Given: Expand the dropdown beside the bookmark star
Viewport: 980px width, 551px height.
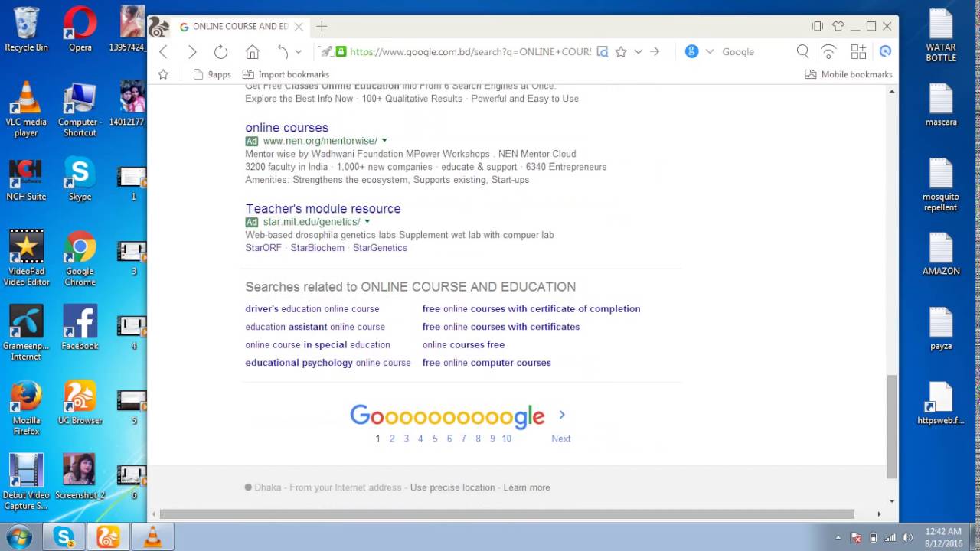Looking at the screenshot, I should coord(638,51).
